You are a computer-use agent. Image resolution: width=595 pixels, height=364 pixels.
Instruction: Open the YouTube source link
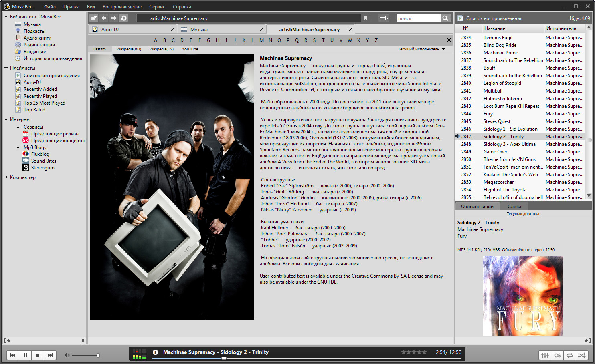pyautogui.click(x=190, y=49)
